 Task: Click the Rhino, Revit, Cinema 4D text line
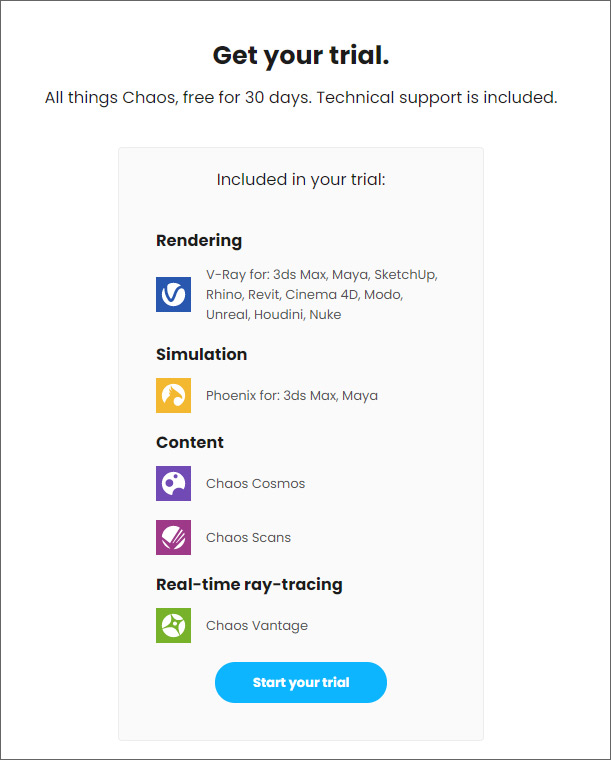click(304, 295)
